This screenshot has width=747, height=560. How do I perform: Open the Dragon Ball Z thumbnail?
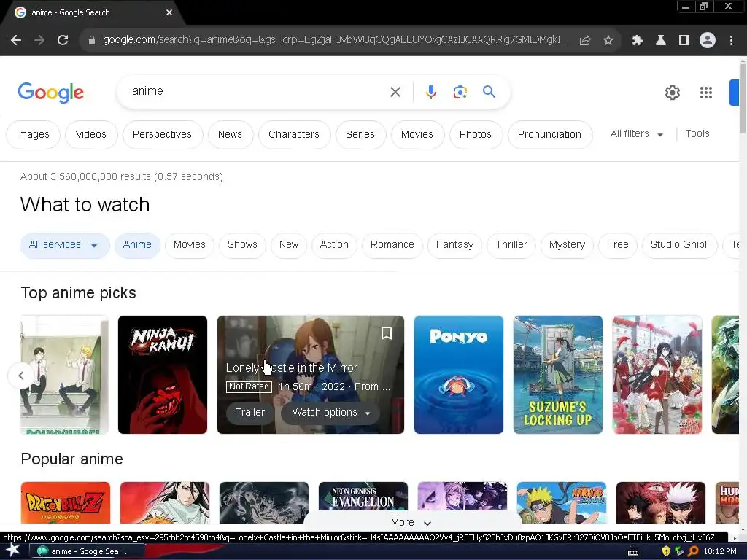[x=66, y=503]
